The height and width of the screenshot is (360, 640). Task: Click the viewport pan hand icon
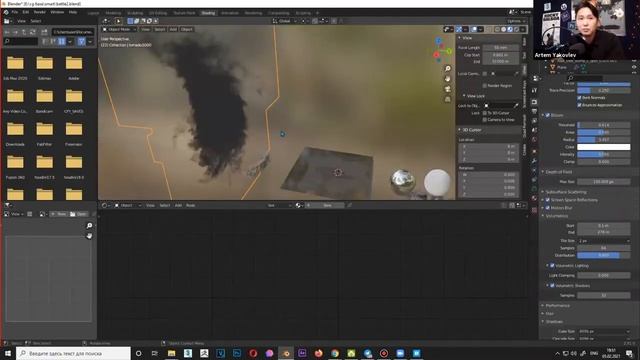448,78
